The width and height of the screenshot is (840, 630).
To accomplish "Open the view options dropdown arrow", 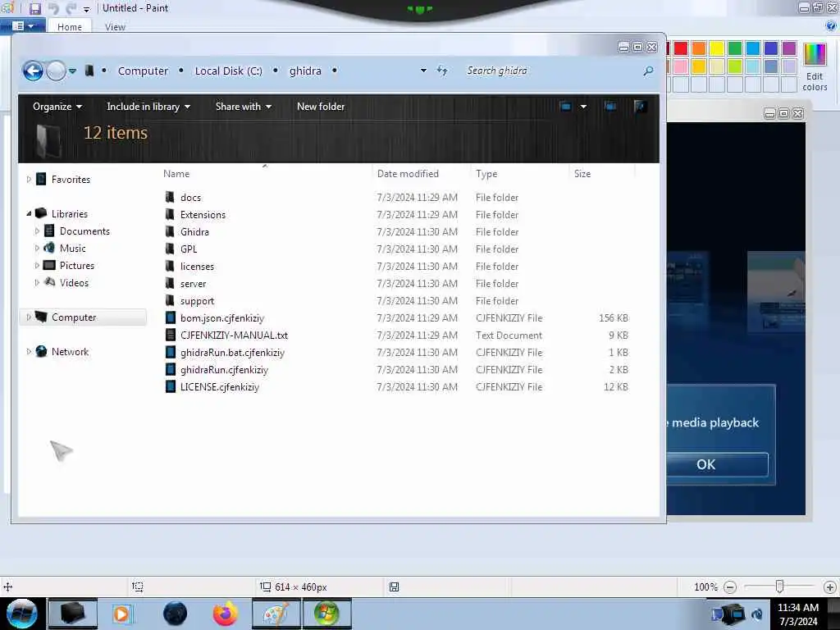I will (x=583, y=107).
